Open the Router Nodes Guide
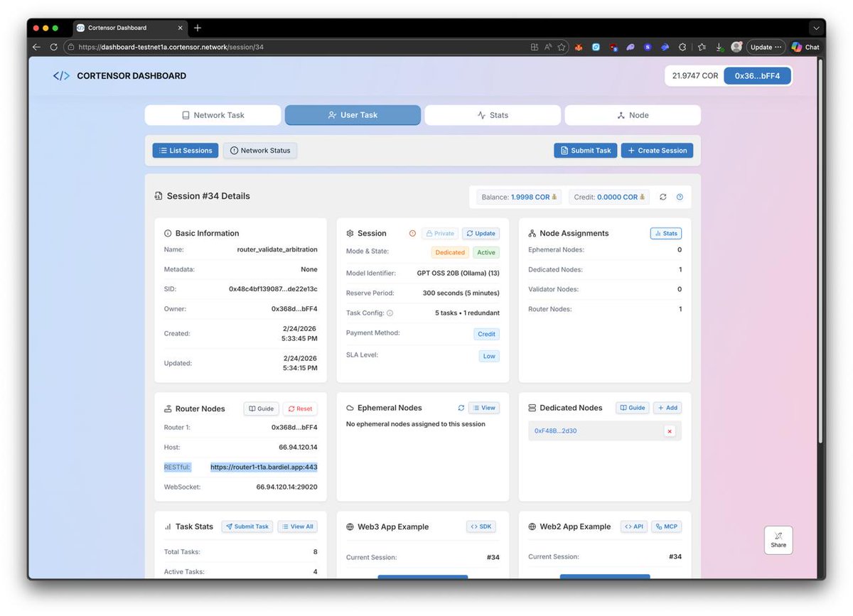Image resolution: width=853 pixels, height=616 pixels. [x=261, y=409]
